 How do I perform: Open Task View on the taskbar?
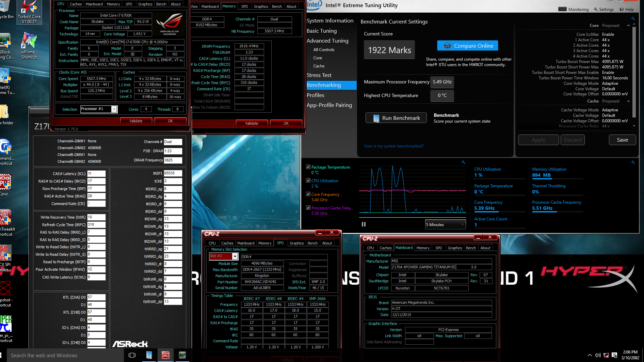[132, 355]
